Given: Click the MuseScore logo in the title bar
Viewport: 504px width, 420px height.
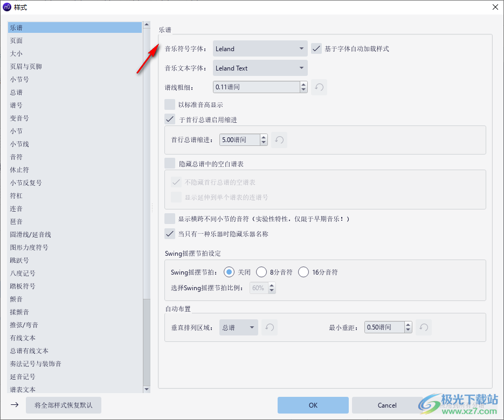Looking at the screenshot, I should click(6, 7).
